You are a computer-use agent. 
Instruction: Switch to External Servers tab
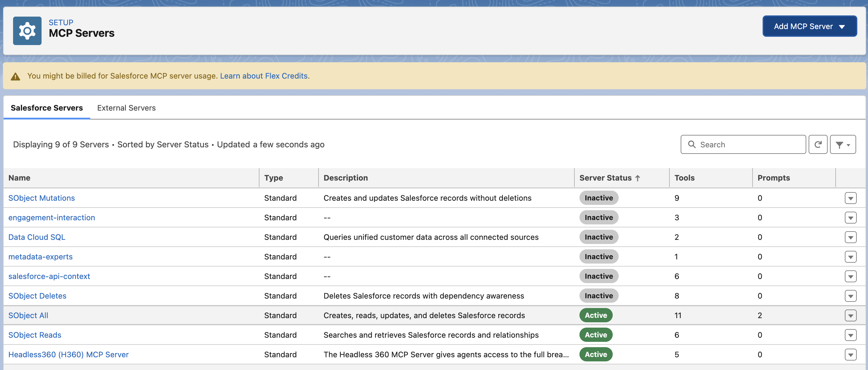[126, 108]
